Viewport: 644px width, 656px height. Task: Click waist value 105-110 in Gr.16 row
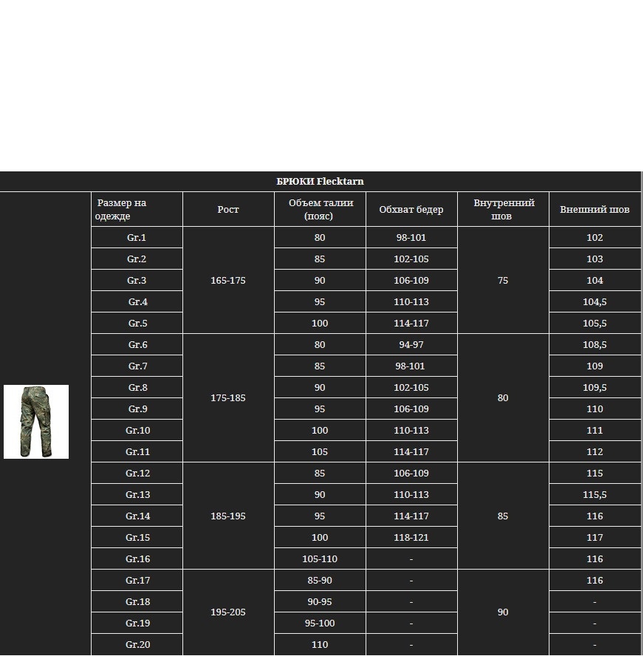coord(320,558)
